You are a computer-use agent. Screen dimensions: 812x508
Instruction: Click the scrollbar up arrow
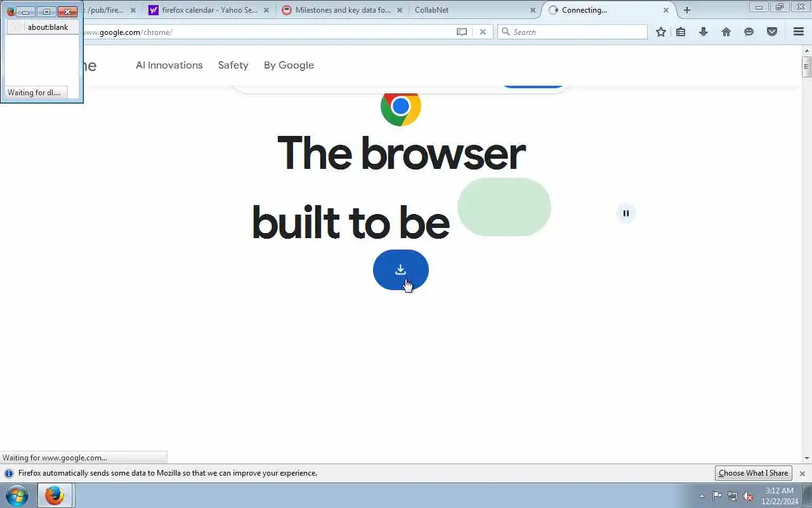click(807, 50)
